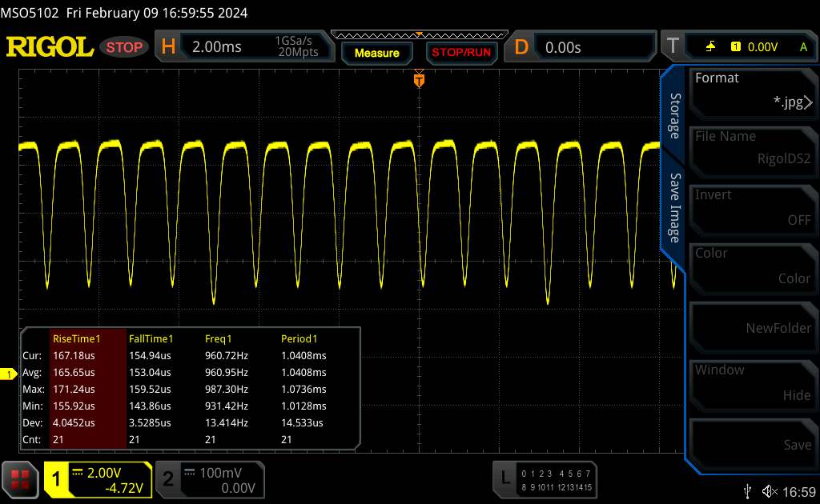Click the USB status icon

(748, 491)
